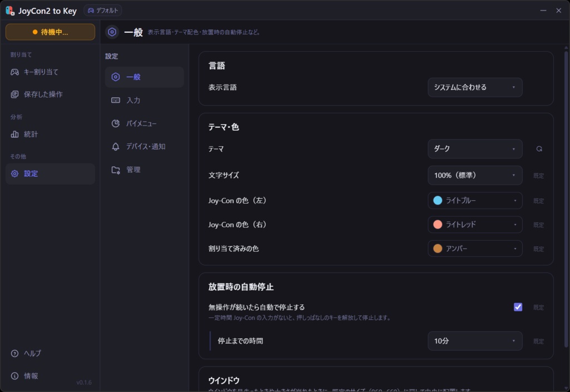Open the 文字サイズ dropdown
The height and width of the screenshot is (392, 570).
[475, 175]
